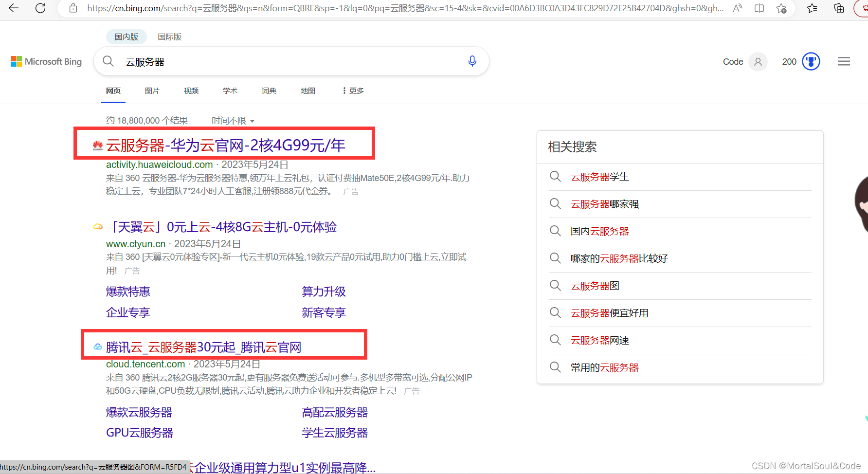The image size is (868, 474).
Task: Click www.ctyun.cn URL text
Action: coord(136,244)
